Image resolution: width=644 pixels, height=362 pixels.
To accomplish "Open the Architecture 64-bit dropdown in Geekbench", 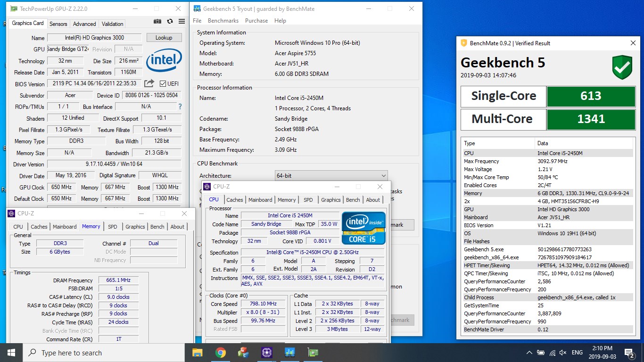I will (x=331, y=175).
